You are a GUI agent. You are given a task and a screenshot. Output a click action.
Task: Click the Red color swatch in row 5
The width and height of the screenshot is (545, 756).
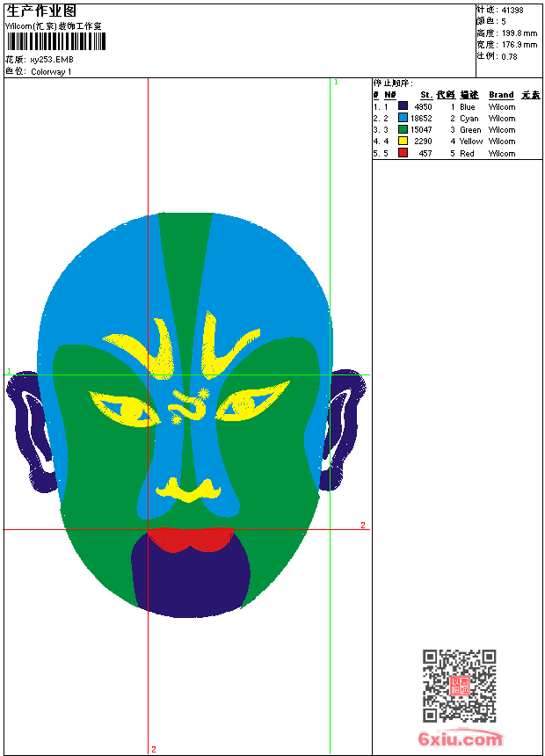[403, 153]
